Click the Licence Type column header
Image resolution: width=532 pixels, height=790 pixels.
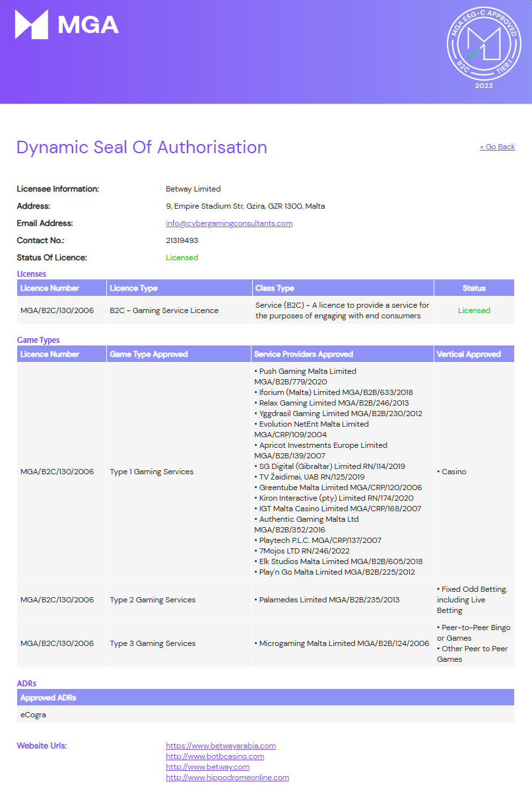tap(179, 288)
